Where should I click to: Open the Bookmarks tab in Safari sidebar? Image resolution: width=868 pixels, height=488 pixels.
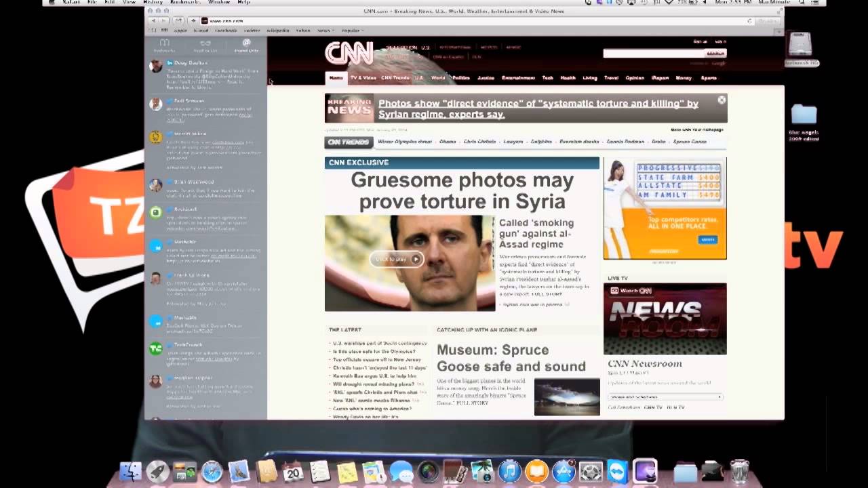pyautogui.click(x=164, y=45)
